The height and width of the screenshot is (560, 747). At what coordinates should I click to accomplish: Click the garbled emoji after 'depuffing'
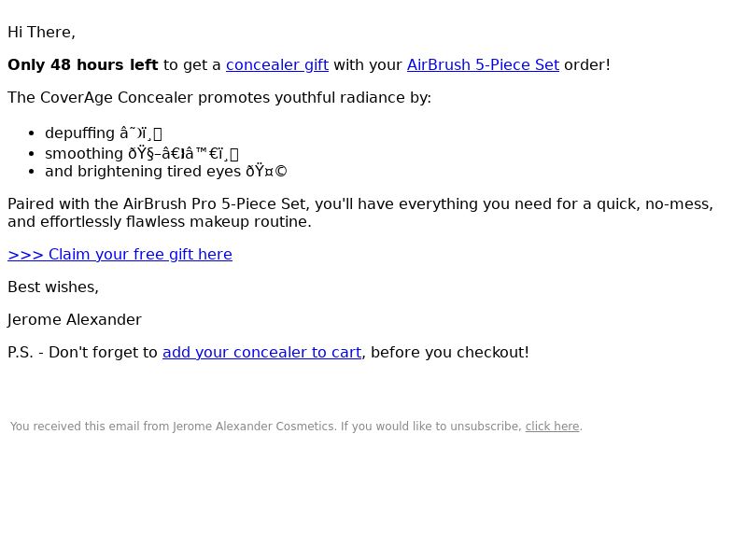(141, 133)
